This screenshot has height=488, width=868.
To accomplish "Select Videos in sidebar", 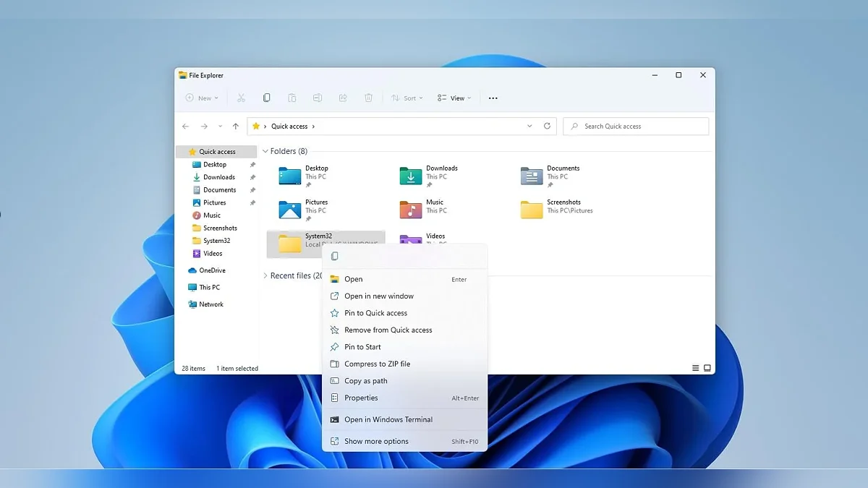I will pyautogui.click(x=217, y=254).
